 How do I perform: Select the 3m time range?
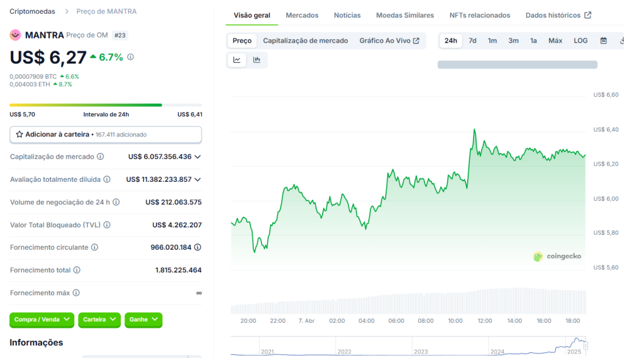point(513,41)
